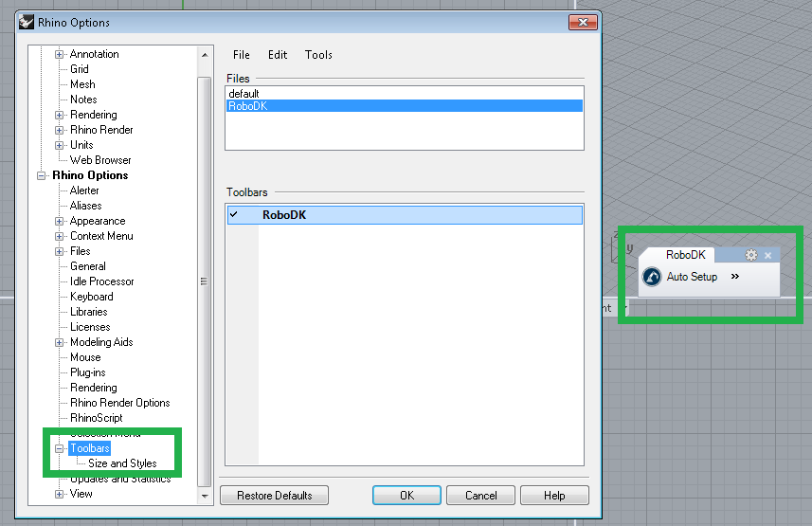
Task: Open the Edit menu
Action: click(x=278, y=55)
